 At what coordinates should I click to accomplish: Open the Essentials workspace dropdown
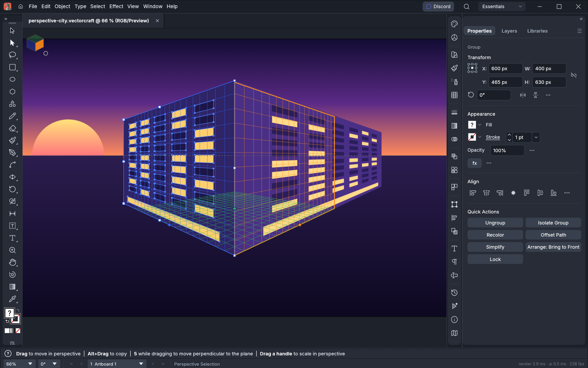502,7
